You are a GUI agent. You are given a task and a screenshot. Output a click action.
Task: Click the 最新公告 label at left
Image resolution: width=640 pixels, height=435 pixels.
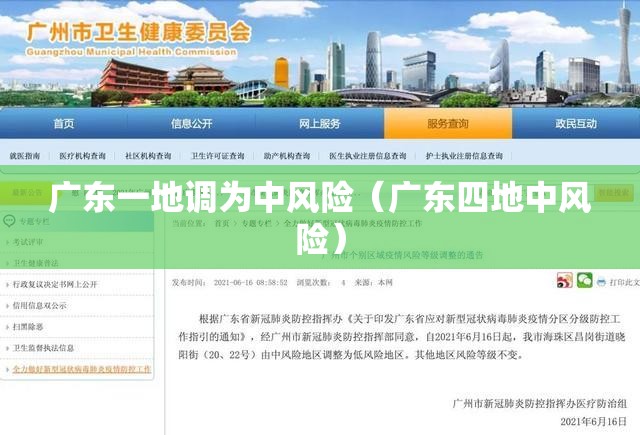[x=27, y=193]
